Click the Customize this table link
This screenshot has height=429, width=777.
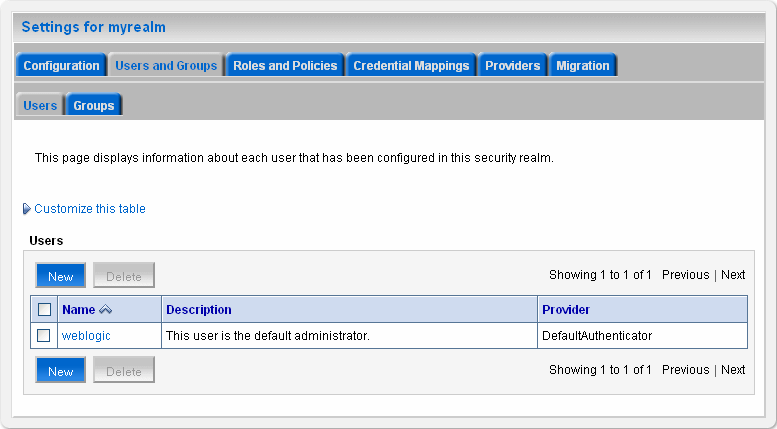(90, 209)
